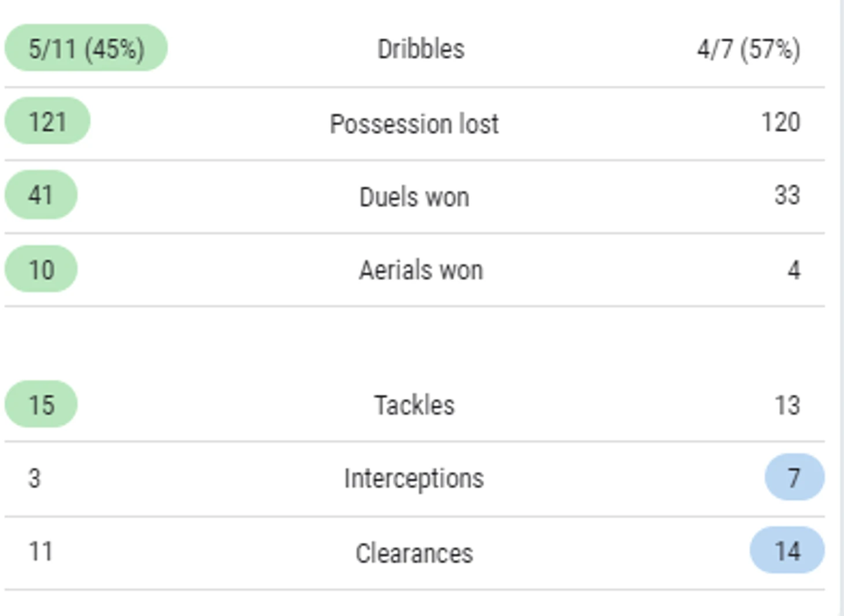Viewport: 844px width, 616px height.
Task: Click the 120 possession lost value
Action: point(780,122)
